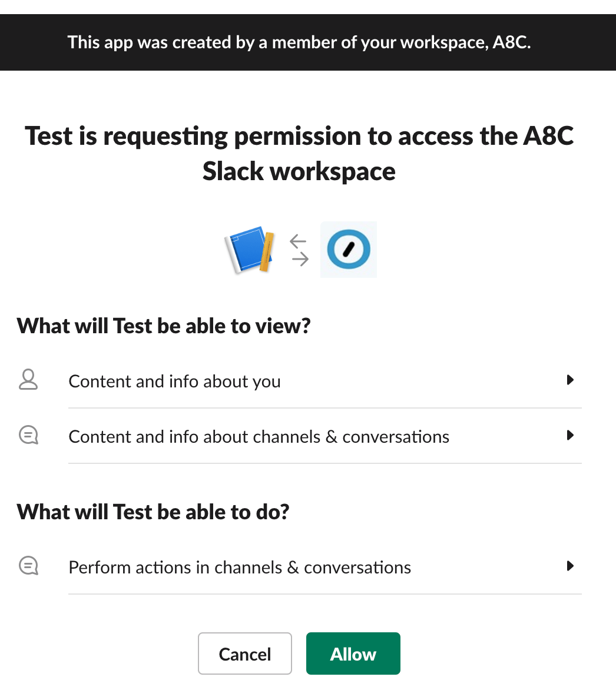Click the bidirectional arrows between the app icons
Viewport: 616px width, 690px height.
pyautogui.click(x=298, y=250)
